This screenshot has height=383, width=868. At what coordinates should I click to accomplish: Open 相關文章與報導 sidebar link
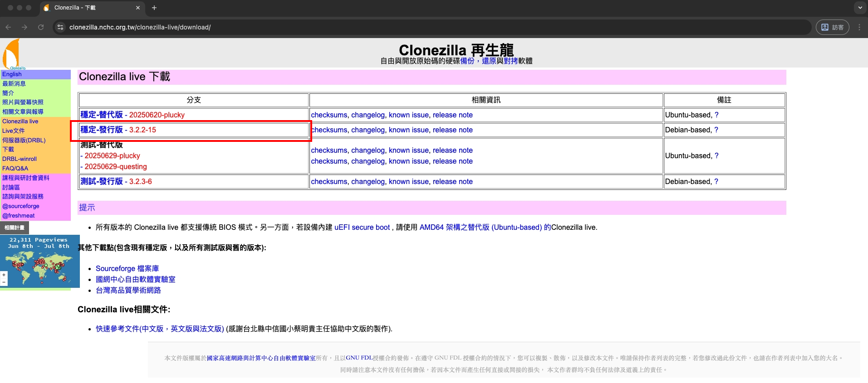23,112
